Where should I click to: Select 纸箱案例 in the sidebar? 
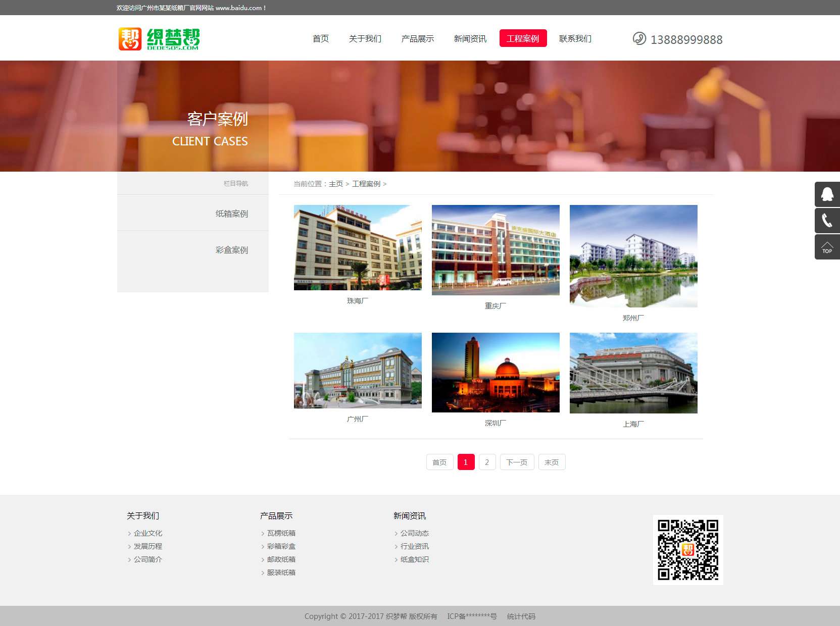click(232, 214)
